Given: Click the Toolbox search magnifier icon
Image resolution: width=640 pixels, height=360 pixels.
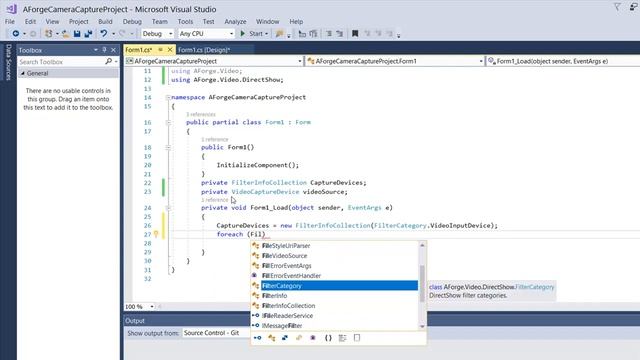Looking at the screenshot, I should click(108, 62).
